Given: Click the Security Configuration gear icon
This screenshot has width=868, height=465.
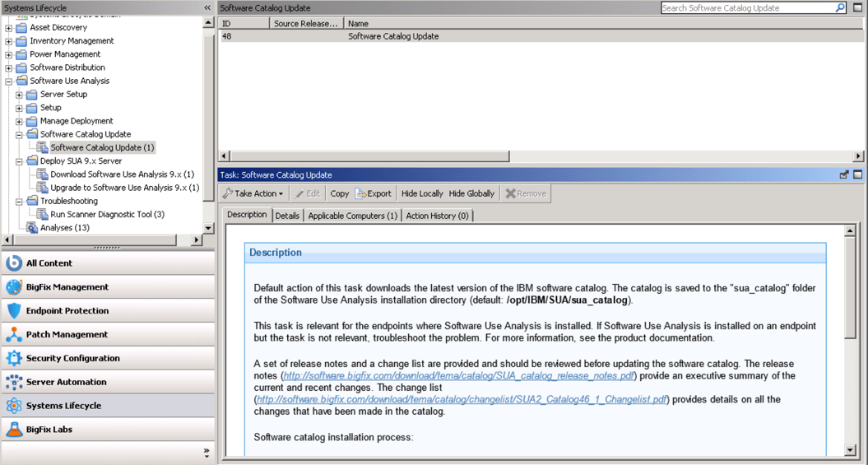Looking at the screenshot, I should pyautogui.click(x=13, y=359).
